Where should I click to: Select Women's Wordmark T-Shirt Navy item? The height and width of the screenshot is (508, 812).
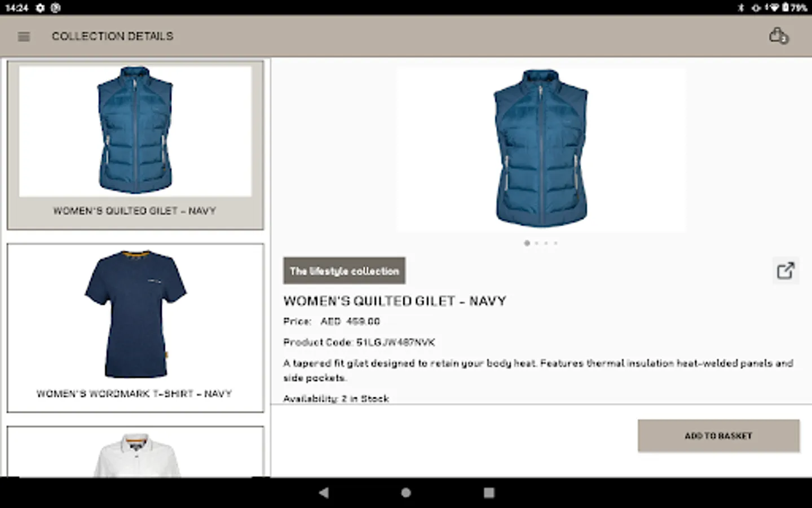pyautogui.click(x=135, y=328)
